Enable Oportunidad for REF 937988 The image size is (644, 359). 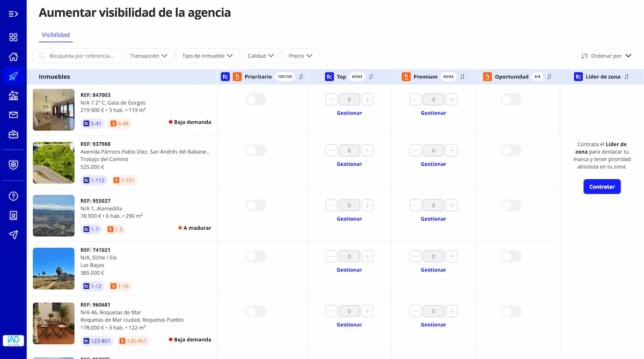point(511,151)
